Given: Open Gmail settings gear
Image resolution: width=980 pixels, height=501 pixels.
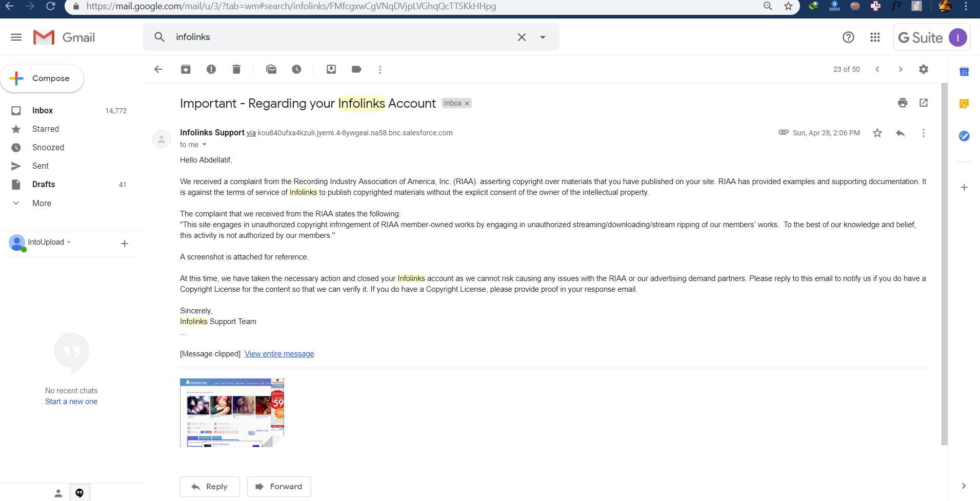Looking at the screenshot, I should [924, 69].
